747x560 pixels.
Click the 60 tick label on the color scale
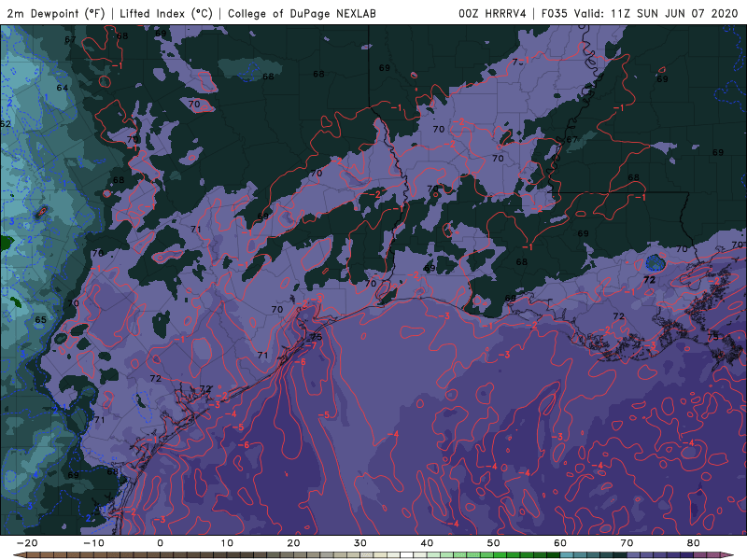coord(560,543)
